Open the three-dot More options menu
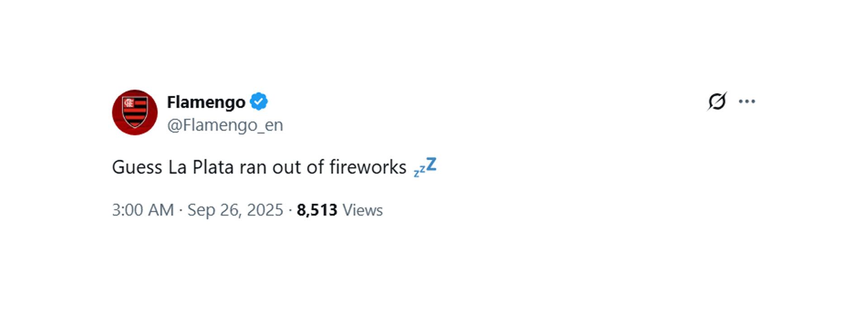This screenshot has height=313, width=868. [x=747, y=101]
